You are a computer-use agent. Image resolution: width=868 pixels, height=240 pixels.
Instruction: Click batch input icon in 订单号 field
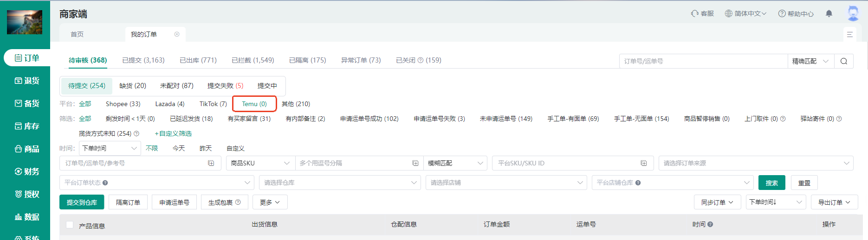[x=211, y=163]
